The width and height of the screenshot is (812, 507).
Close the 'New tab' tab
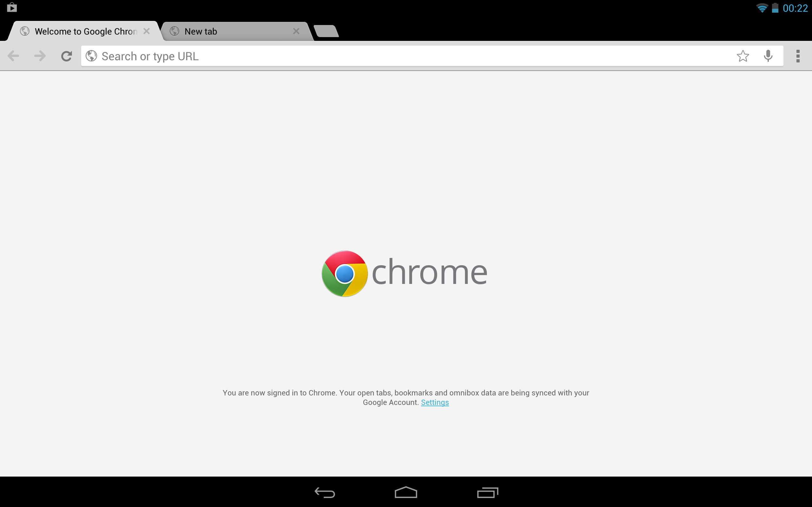[x=297, y=32]
